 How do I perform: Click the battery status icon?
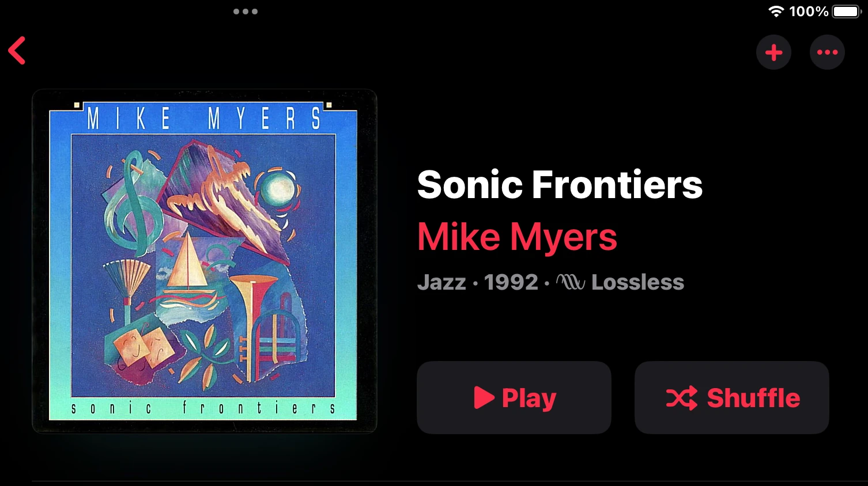[x=847, y=11]
